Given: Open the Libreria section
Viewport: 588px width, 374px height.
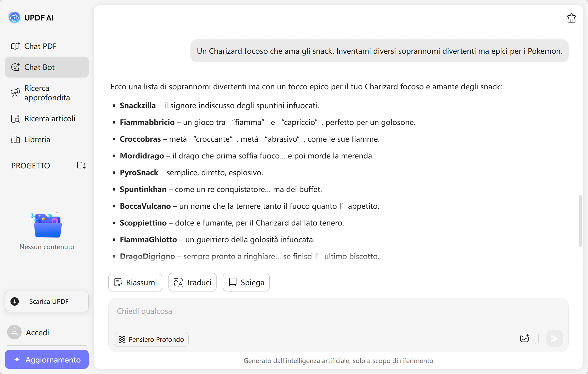Looking at the screenshot, I should pyautogui.click(x=37, y=140).
